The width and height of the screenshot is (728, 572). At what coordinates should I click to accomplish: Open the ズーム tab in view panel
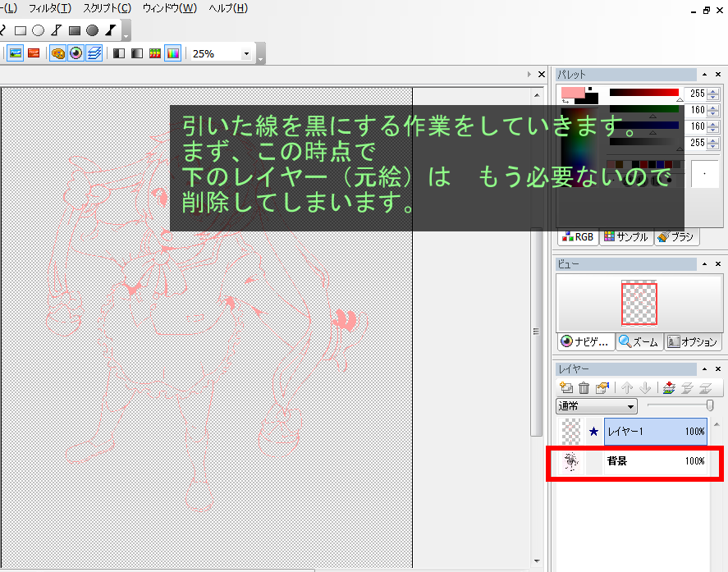639,342
